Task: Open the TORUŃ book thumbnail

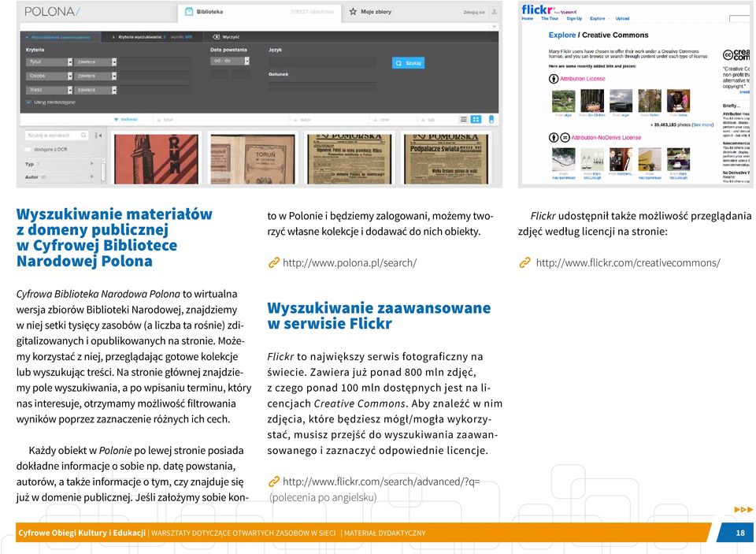Action: point(253,158)
